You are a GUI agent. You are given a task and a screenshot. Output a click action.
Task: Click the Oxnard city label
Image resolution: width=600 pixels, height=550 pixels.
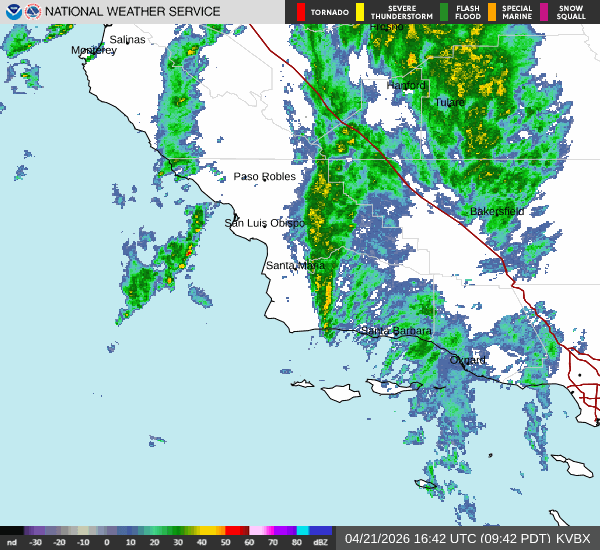pyautogui.click(x=468, y=360)
